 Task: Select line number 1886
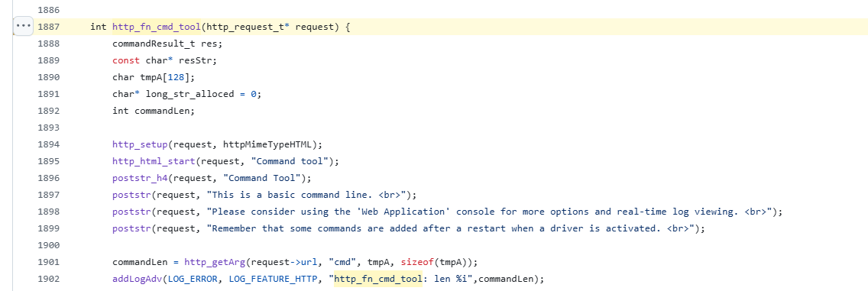point(49,11)
